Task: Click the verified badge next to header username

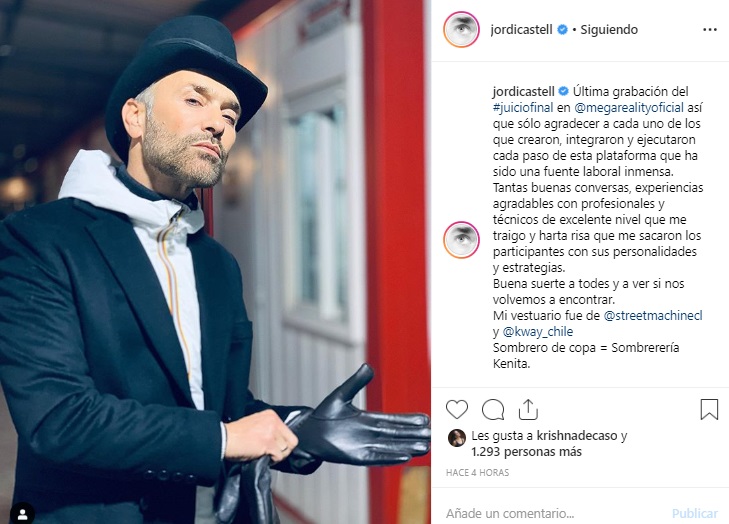Action: tap(562, 30)
